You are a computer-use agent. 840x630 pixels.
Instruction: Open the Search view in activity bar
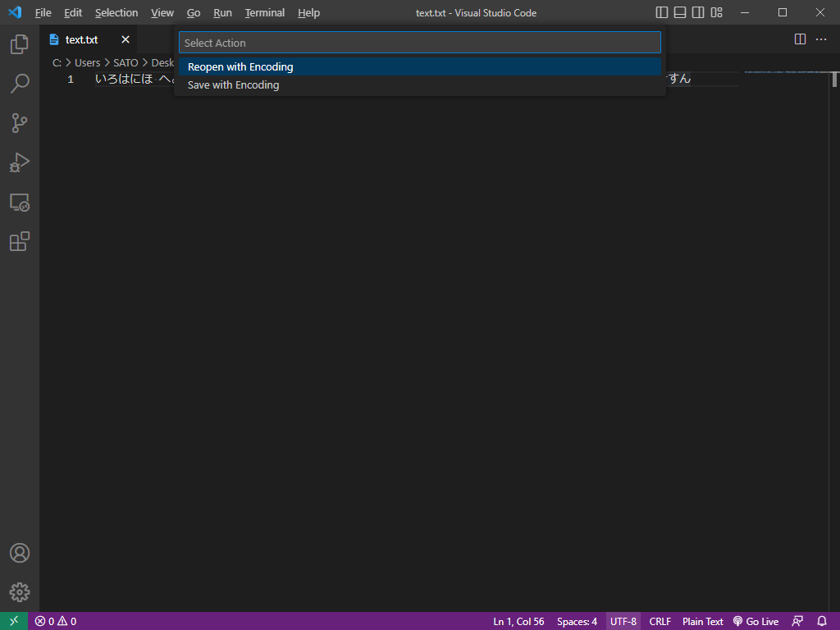tap(20, 84)
